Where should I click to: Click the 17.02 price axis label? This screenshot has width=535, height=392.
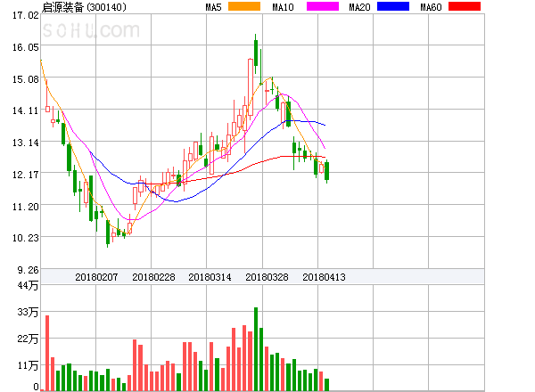pyautogui.click(x=26, y=15)
